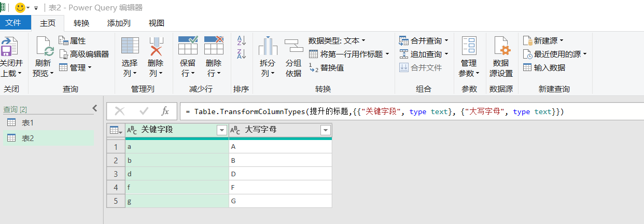644x224 pixels.
Task: Click the 替换值 replace values button
Action: pos(326,67)
